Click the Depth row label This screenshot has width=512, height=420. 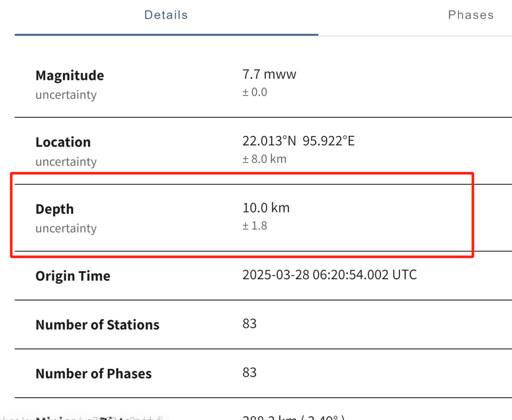pos(54,209)
